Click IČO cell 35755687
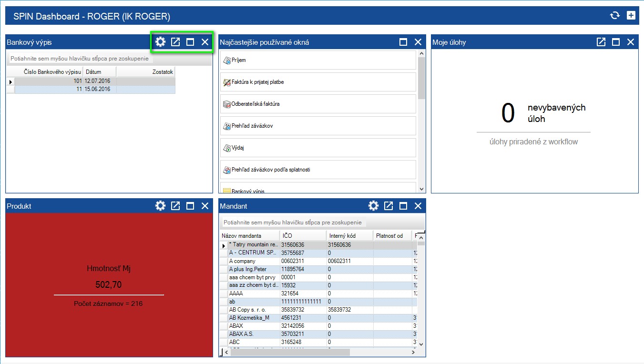644x364 pixels. pyautogui.click(x=303, y=253)
